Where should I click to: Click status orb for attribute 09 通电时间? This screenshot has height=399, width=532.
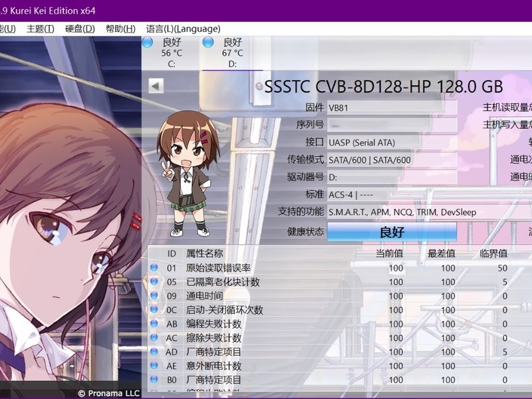click(x=154, y=295)
